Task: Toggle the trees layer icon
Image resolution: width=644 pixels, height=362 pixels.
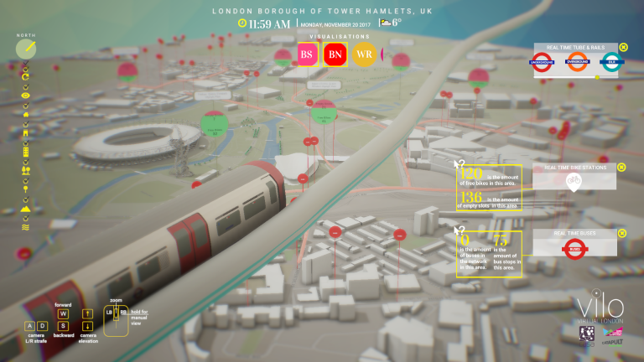Action: [26, 169]
